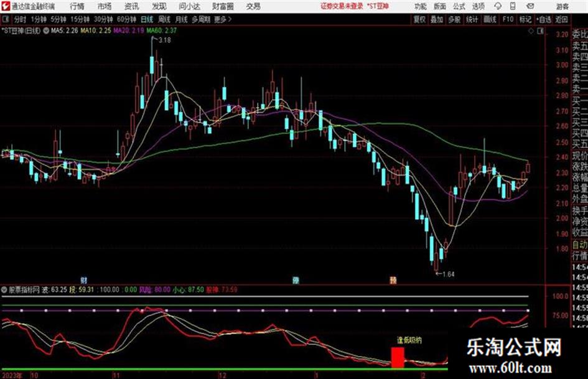Open the 资讯 menu
The image size is (588, 379).
coord(132,6)
